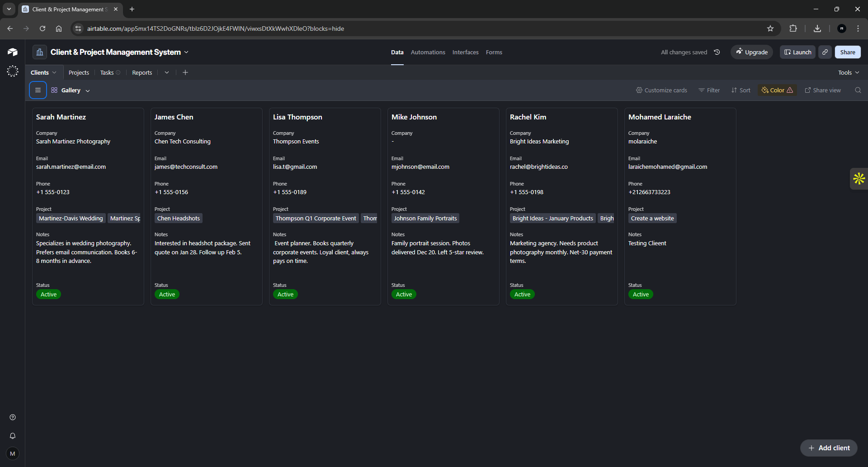Open the Clients table dropdown chevron
868x467 pixels.
(x=54, y=72)
